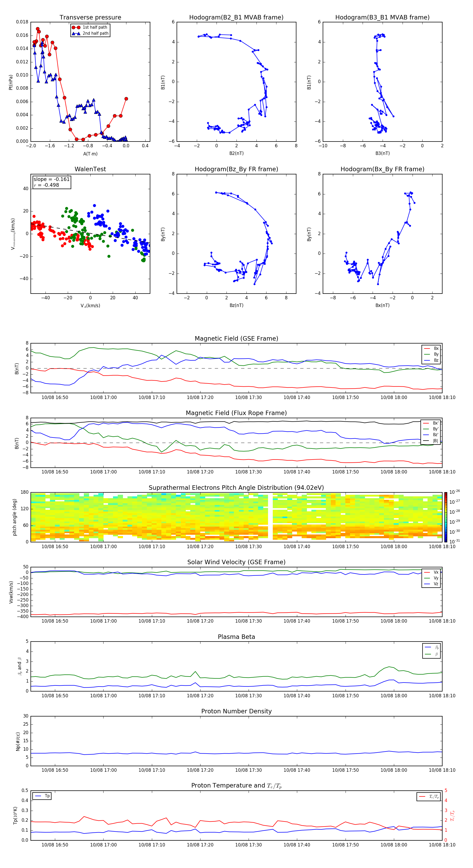Click the βp legend entry in Plasma Beta
Screen dimensions: 473x868
pyautogui.click(x=432, y=647)
